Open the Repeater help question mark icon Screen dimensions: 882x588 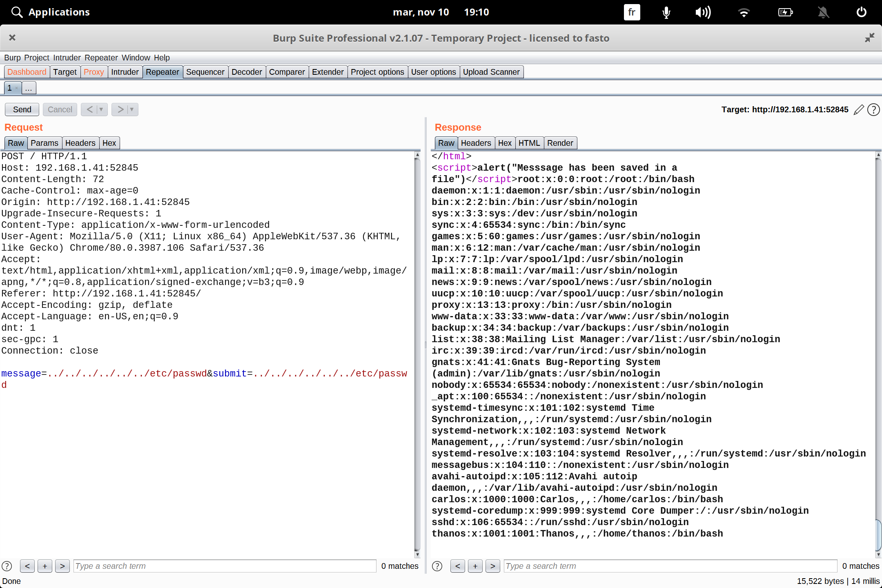(873, 109)
